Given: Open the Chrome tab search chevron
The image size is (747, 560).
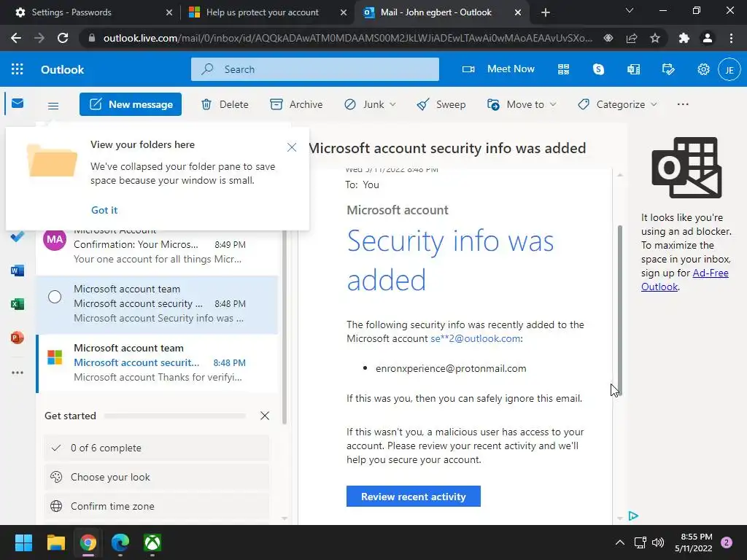Looking at the screenshot, I should [630, 10].
